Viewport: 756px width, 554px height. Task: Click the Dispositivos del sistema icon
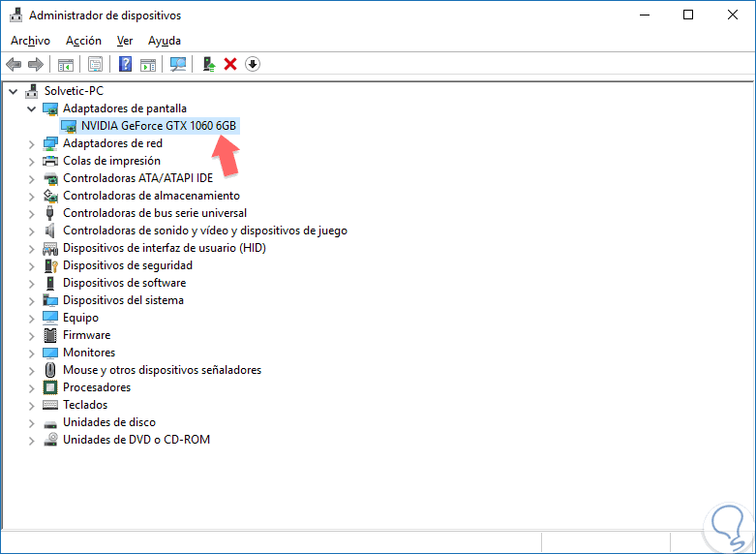click(50, 300)
